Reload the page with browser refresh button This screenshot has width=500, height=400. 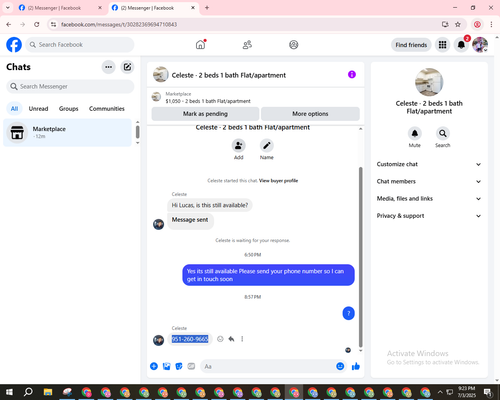coord(37,24)
